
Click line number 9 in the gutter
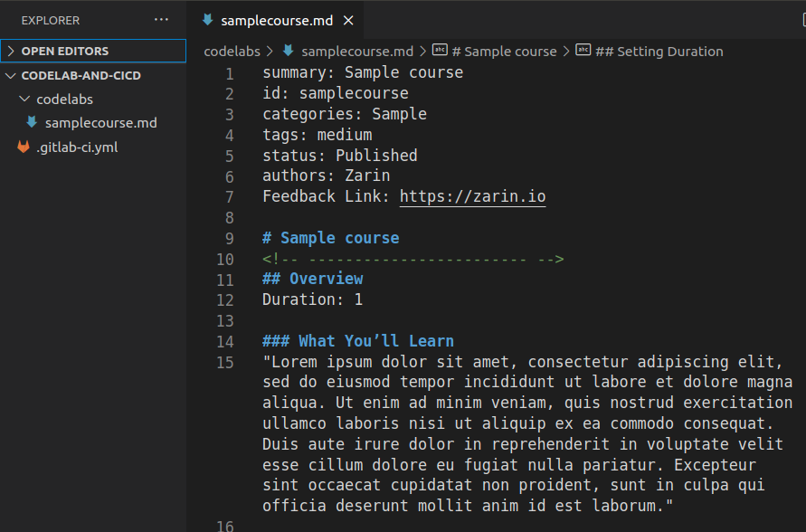point(229,239)
